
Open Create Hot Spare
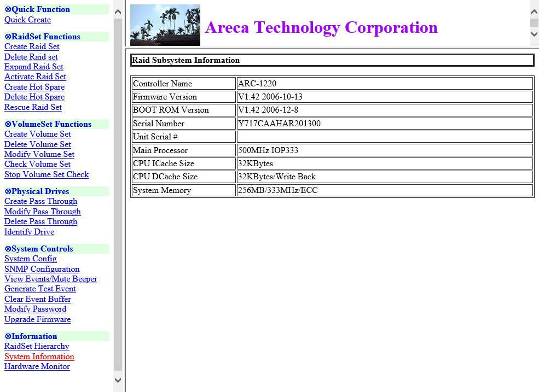[34, 87]
